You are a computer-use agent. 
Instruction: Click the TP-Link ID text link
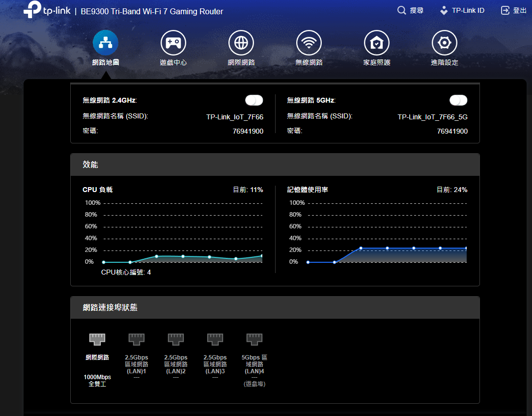468,10
